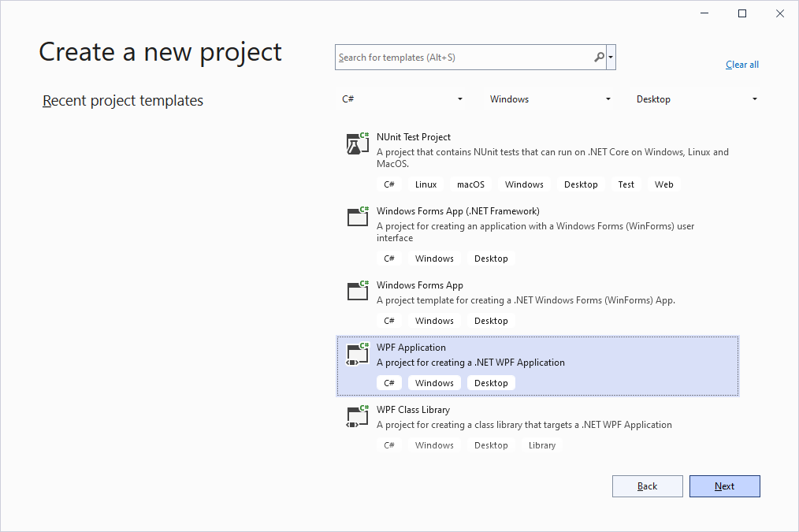Click the Linux tag on NUnit Test Project
799x532 pixels.
click(426, 184)
